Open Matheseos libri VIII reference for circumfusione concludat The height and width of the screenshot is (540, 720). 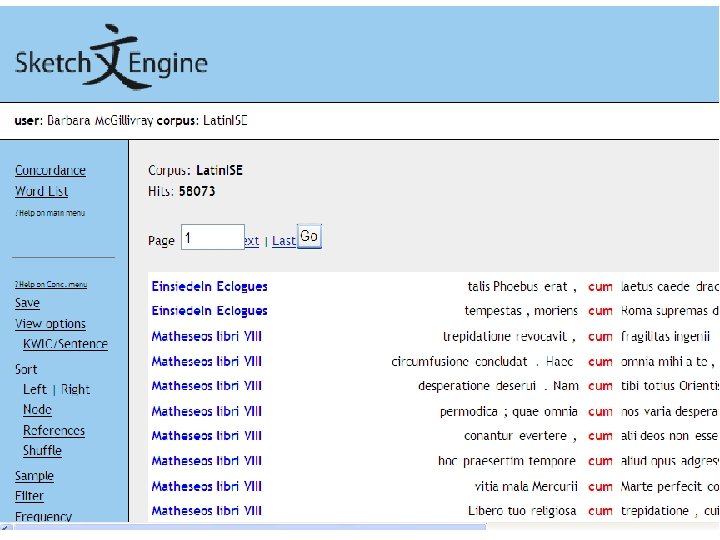[x=207, y=361]
